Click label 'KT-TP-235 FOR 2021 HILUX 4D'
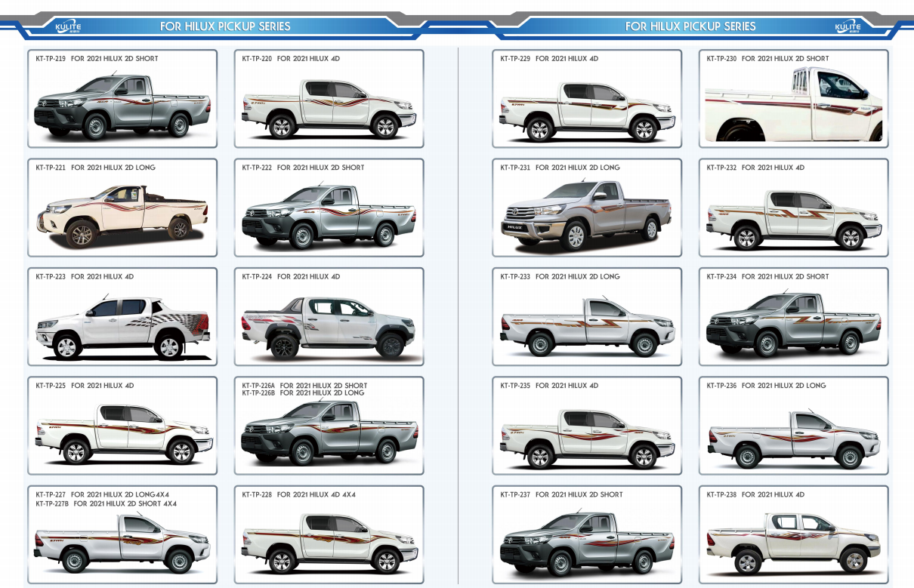Image resolution: width=914 pixels, height=588 pixels. pos(549,386)
